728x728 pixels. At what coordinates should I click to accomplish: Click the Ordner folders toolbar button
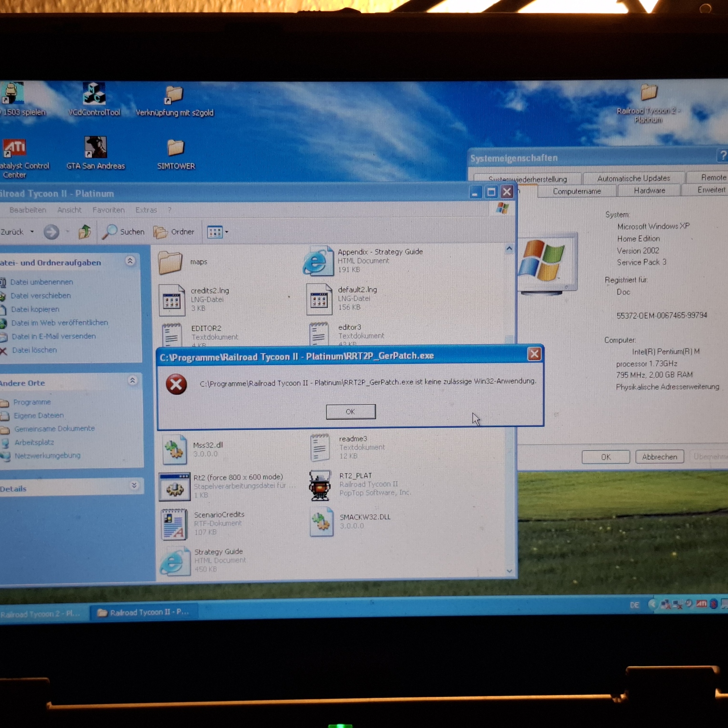(x=174, y=232)
